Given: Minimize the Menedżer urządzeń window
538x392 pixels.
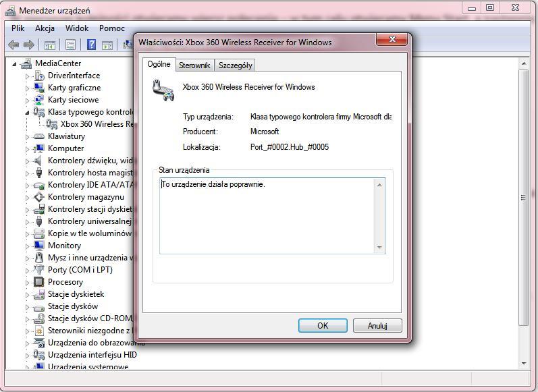Looking at the screenshot, I should point(472,8).
